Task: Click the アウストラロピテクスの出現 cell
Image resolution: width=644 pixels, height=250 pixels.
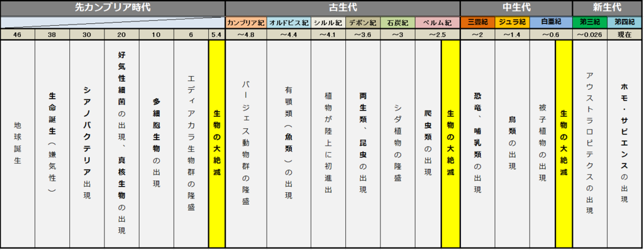Action: [x=590, y=144]
